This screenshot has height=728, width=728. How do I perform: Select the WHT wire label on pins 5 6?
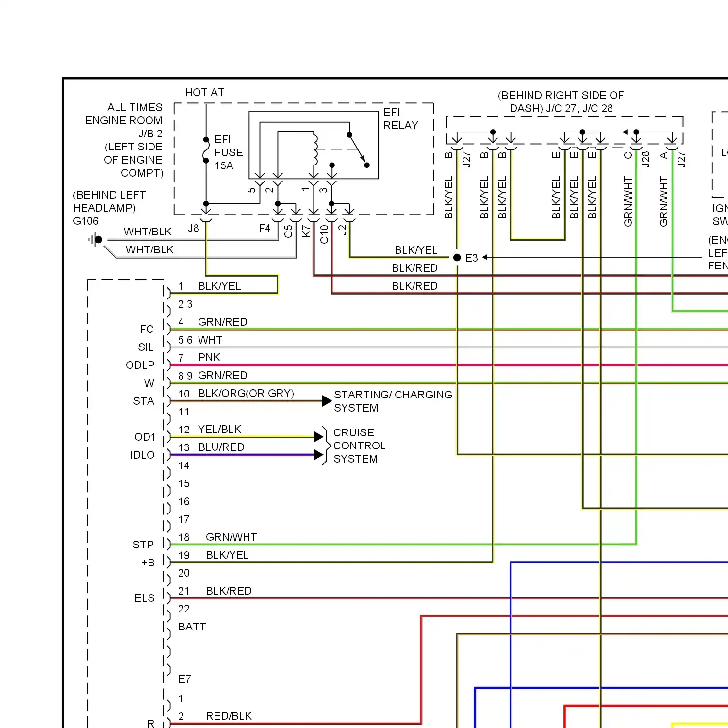click(x=210, y=340)
